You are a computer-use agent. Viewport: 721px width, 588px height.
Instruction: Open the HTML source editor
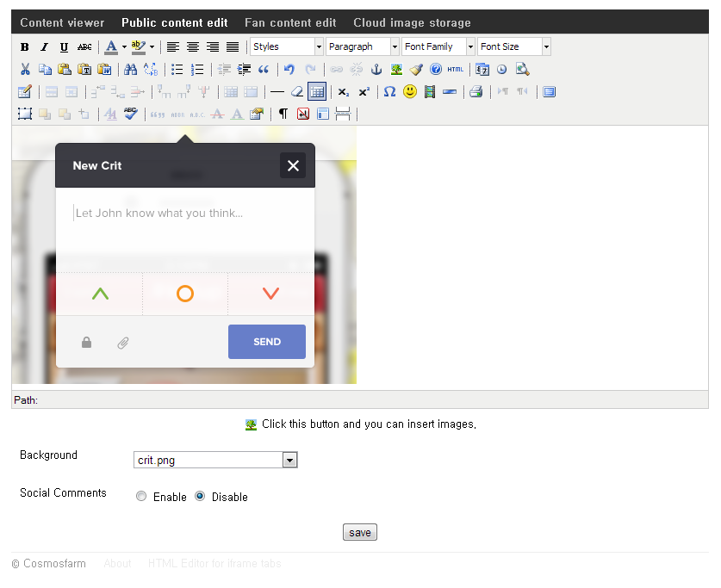(x=455, y=69)
